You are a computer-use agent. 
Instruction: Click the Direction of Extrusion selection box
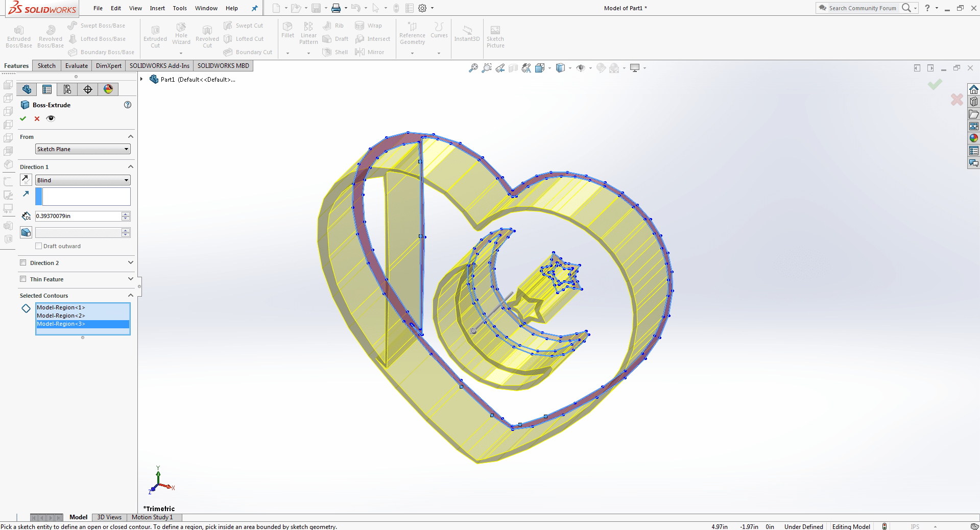86,197
